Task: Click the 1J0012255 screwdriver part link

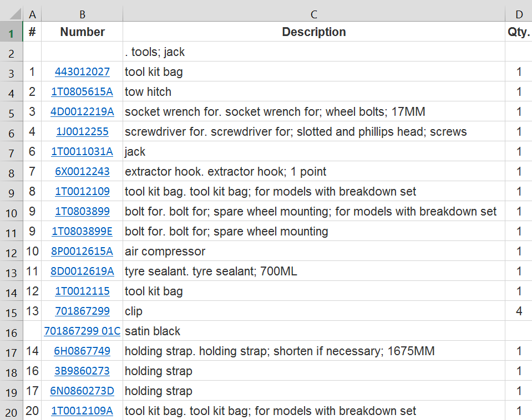Action: (82, 132)
